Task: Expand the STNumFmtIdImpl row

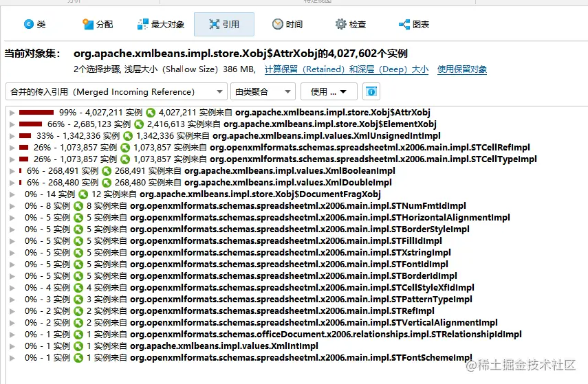Action: [12, 205]
